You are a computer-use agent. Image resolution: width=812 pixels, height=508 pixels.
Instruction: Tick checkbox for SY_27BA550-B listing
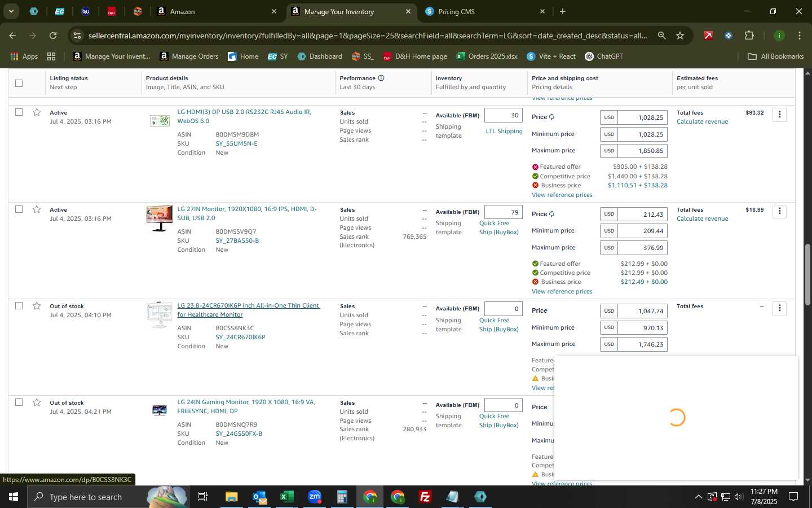click(x=19, y=209)
